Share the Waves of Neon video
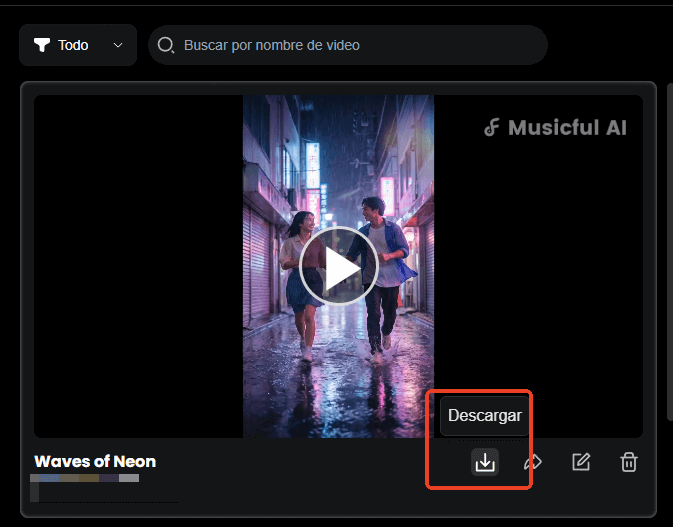 point(533,462)
